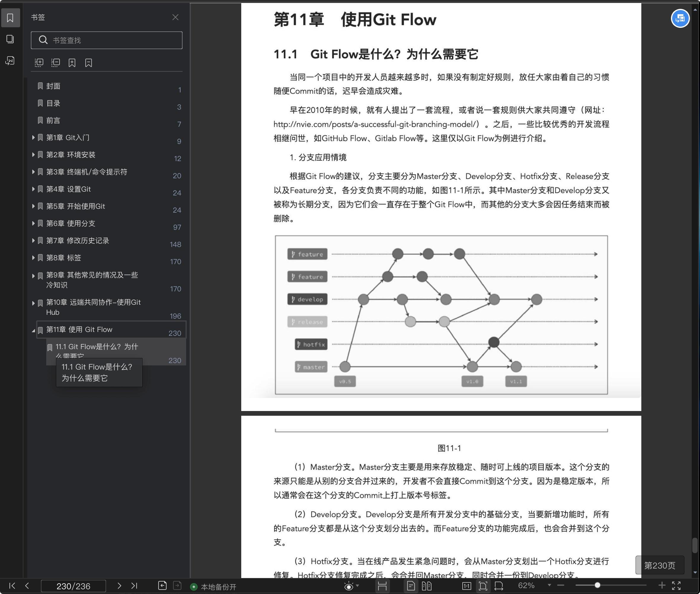This screenshot has height=594, width=700.
Task: Go to previous page arrow
Action: pyautogui.click(x=27, y=586)
